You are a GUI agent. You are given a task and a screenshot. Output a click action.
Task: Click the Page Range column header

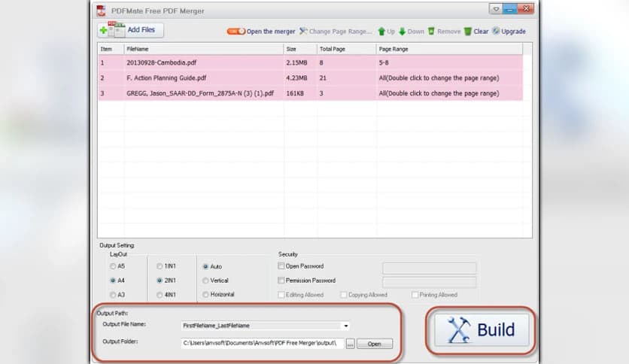point(449,49)
